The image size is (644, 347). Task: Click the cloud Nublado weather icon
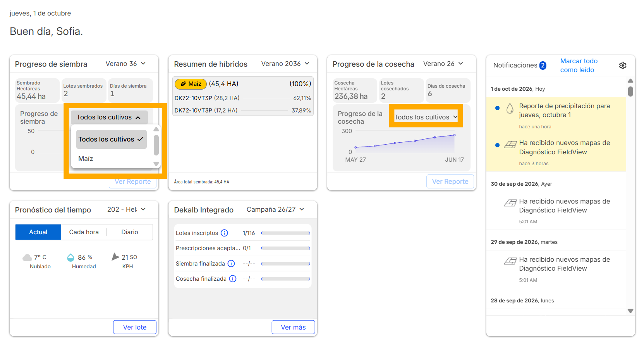click(27, 257)
